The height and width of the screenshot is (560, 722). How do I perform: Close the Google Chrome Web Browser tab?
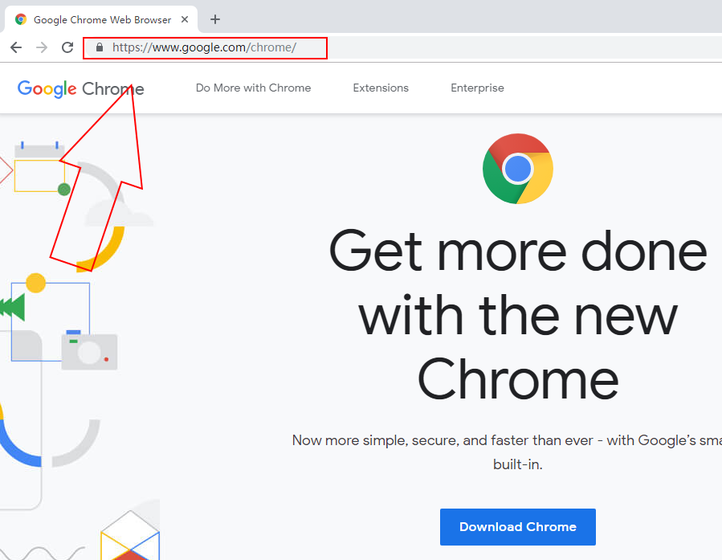coord(185,19)
